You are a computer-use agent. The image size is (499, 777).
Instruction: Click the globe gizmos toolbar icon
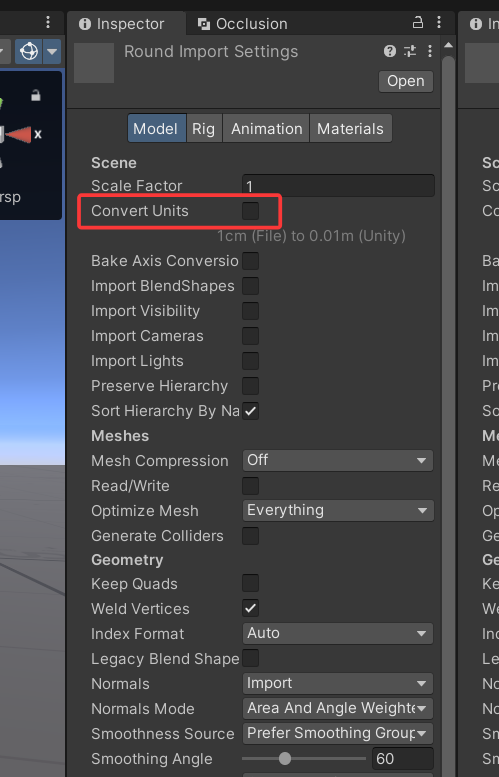pos(29,51)
